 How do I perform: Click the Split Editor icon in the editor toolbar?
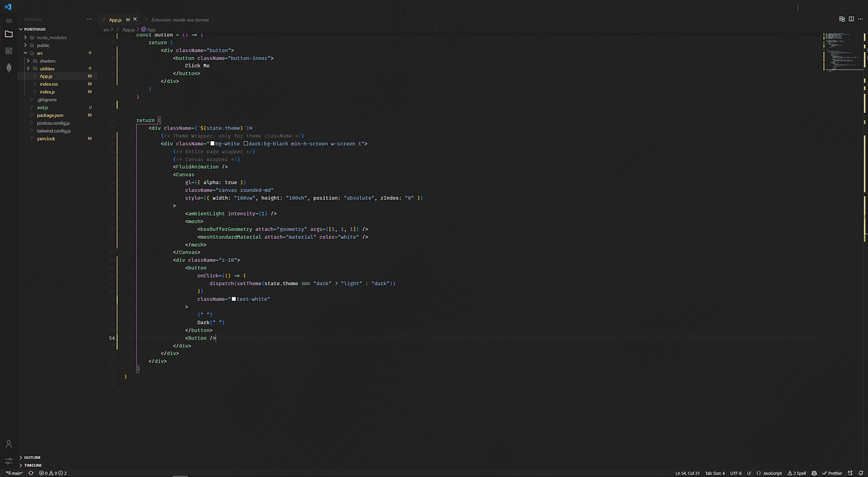(x=841, y=19)
